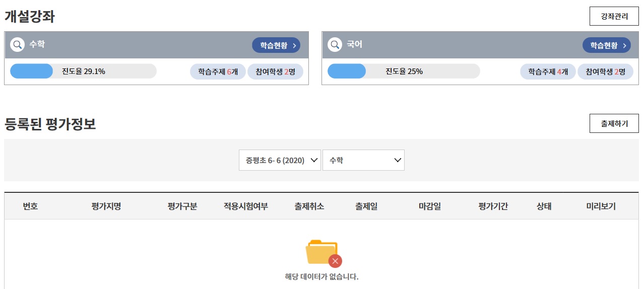Select the 학습주제 6개 badge
This screenshot has height=289, width=644.
218,71
